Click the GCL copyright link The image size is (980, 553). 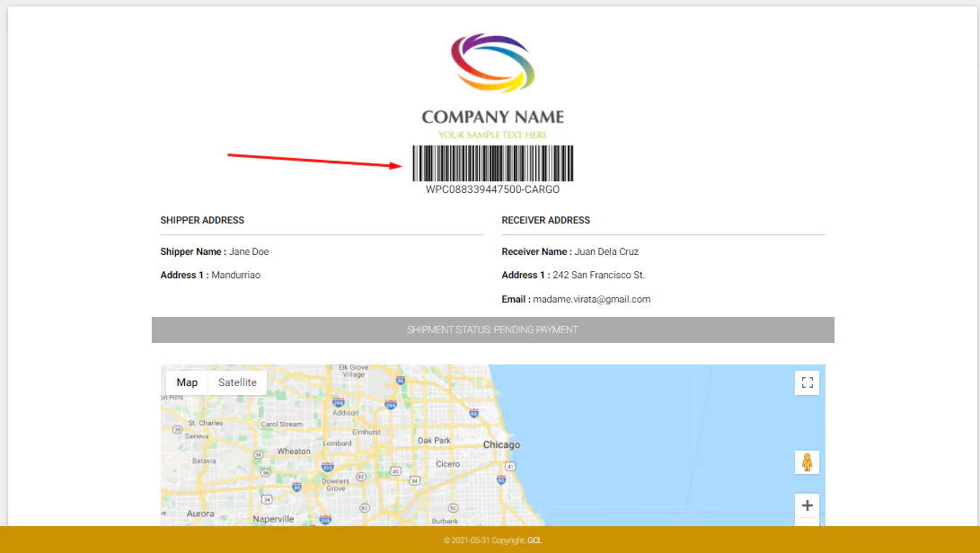click(x=534, y=540)
